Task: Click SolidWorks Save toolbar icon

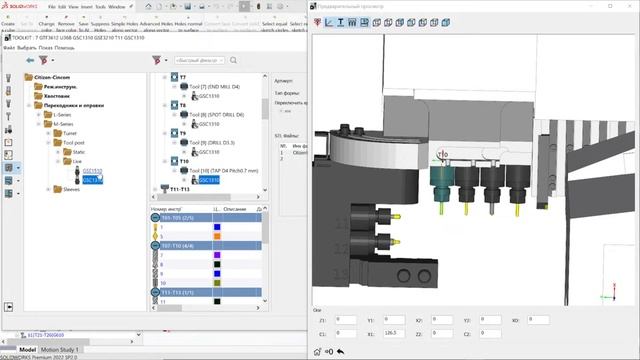Action: pyautogui.click(x=187, y=6)
